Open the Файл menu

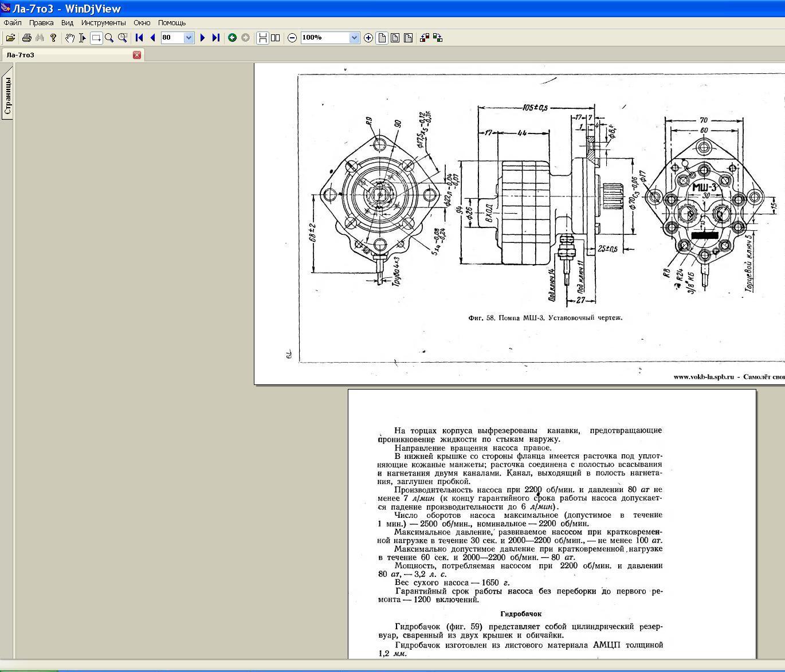[x=13, y=23]
